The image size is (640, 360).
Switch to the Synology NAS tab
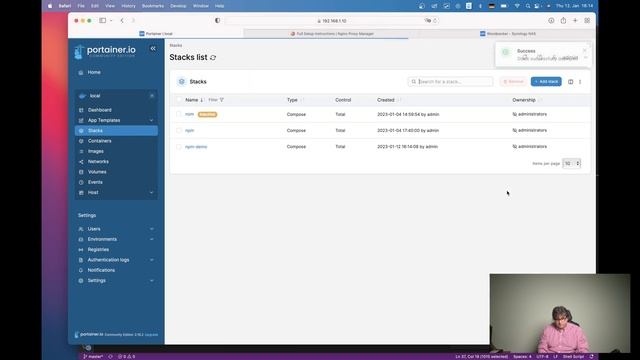[508, 34]
